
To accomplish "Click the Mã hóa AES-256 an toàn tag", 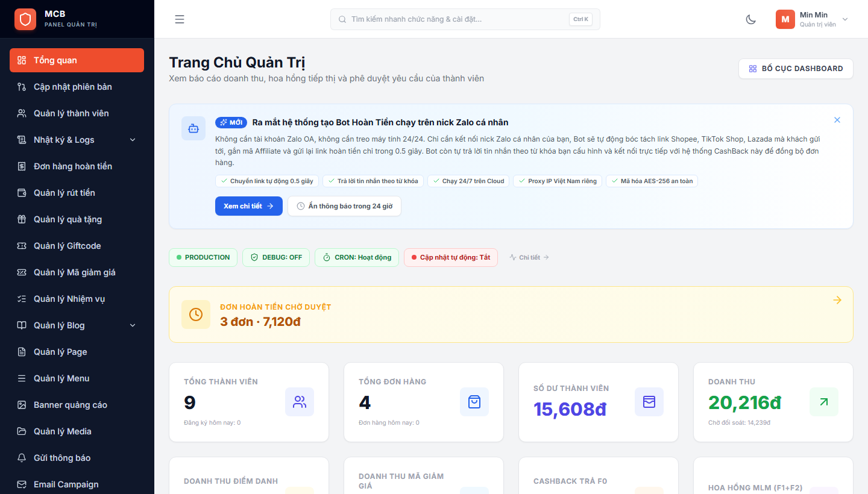I will 652,181.
